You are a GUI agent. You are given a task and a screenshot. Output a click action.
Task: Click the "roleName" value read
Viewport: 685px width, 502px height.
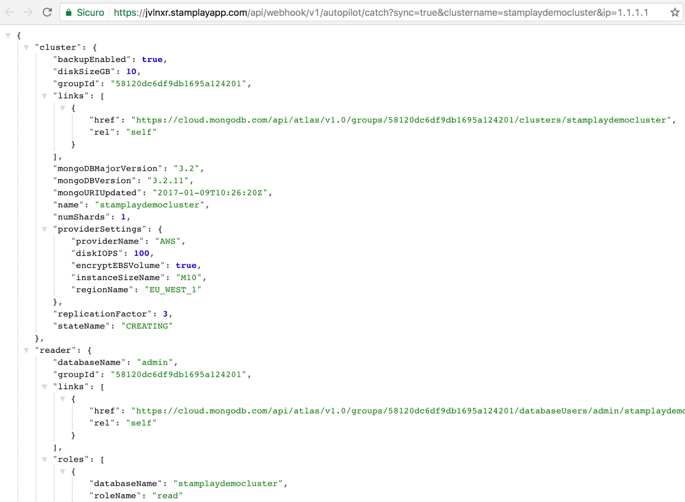167,495
